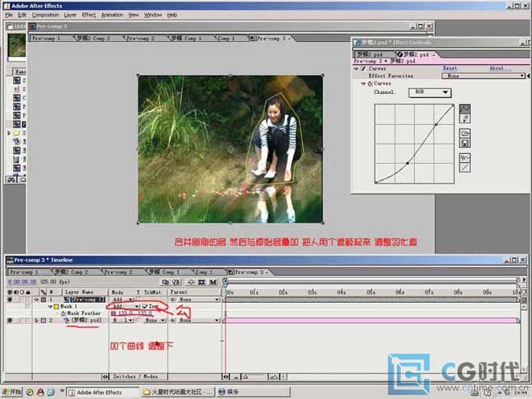The image size is (532, 399).
Task: Click the shy layers icon in timeline
Action: [x=191, y=282]
